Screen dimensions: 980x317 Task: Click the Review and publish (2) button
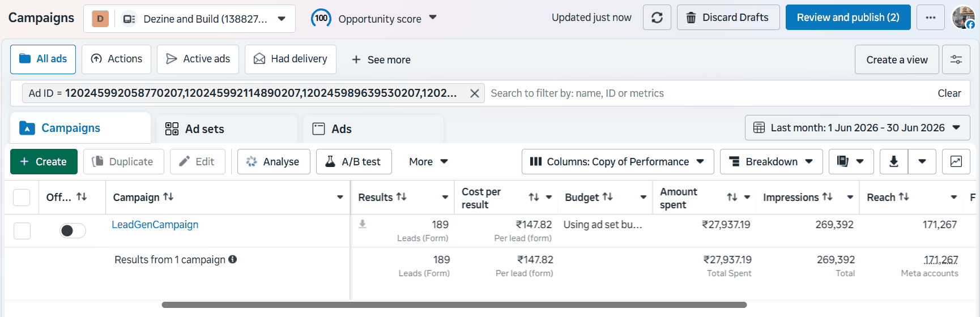click(848, 18)
